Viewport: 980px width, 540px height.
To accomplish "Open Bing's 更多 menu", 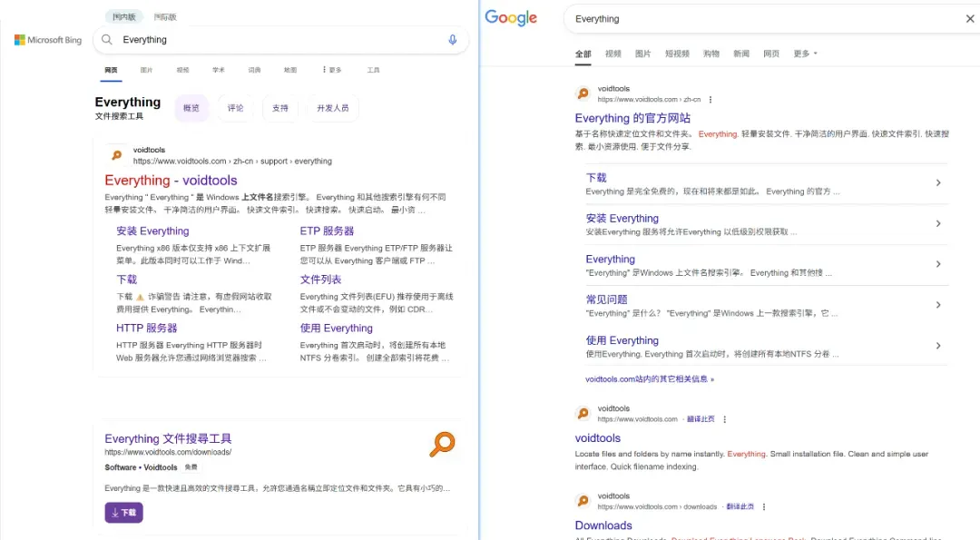I will coord(332,70).
